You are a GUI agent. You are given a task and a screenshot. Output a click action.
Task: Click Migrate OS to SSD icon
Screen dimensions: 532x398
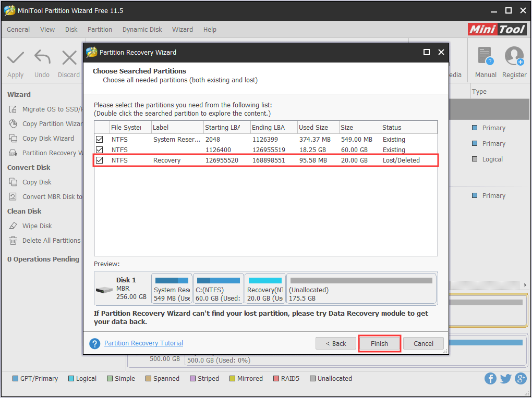tap(13, 109)
